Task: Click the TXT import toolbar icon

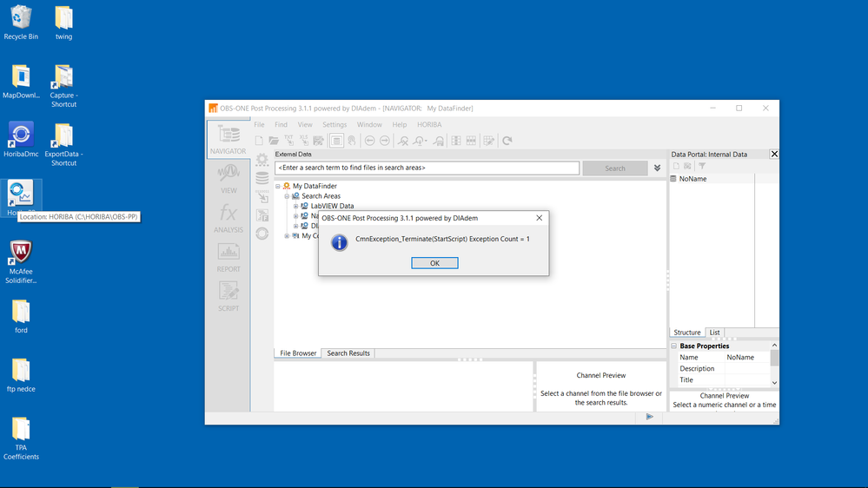Action: [x=289, y=141]
